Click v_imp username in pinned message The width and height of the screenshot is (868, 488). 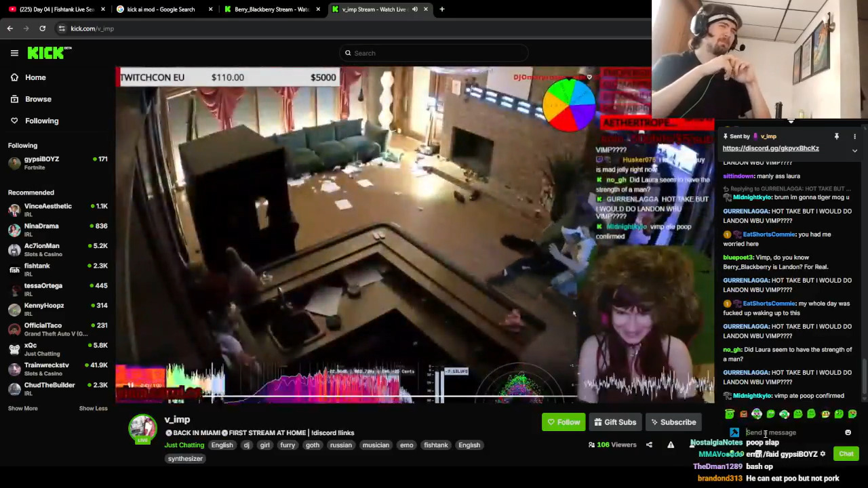[x=768, y=136]
